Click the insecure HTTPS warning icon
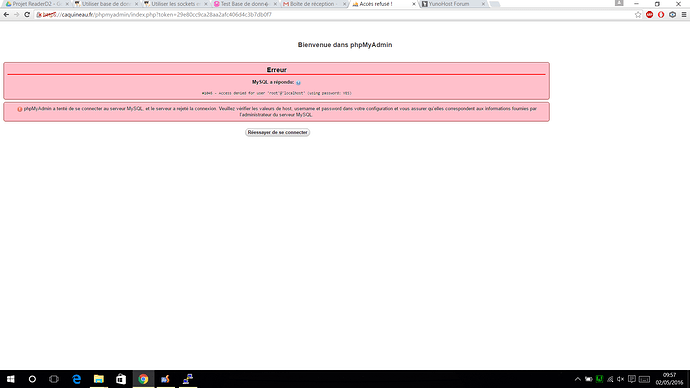Viewport: 690px width, 388px height. coord(39,15)
